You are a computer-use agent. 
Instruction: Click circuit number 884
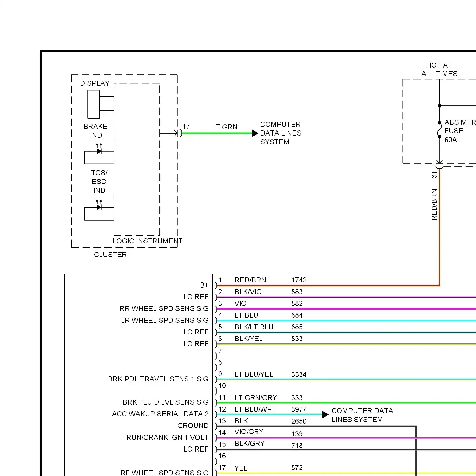point(297,315)
